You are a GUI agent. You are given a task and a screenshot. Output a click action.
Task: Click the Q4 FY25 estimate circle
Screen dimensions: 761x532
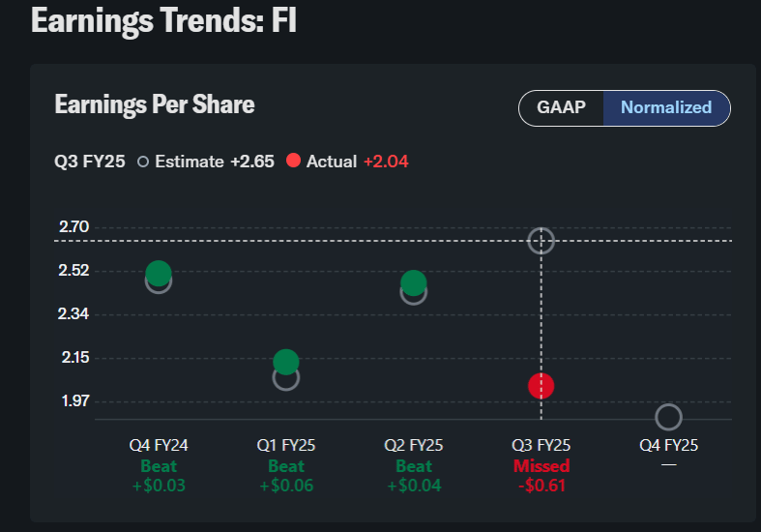tap(668, 417)
